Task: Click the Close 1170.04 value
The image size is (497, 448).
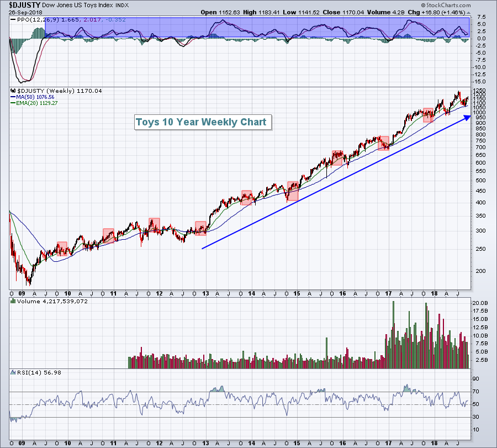Action: [343, 12]
